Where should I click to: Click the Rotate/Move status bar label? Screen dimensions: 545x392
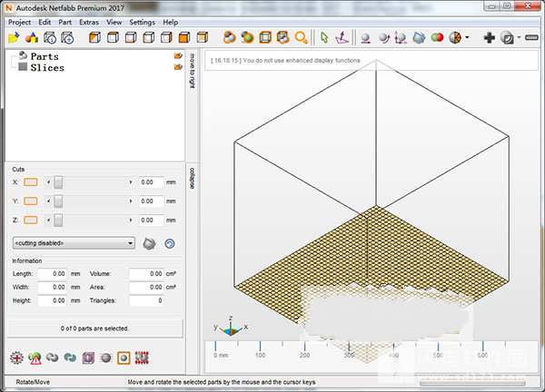tap(33, 382)
